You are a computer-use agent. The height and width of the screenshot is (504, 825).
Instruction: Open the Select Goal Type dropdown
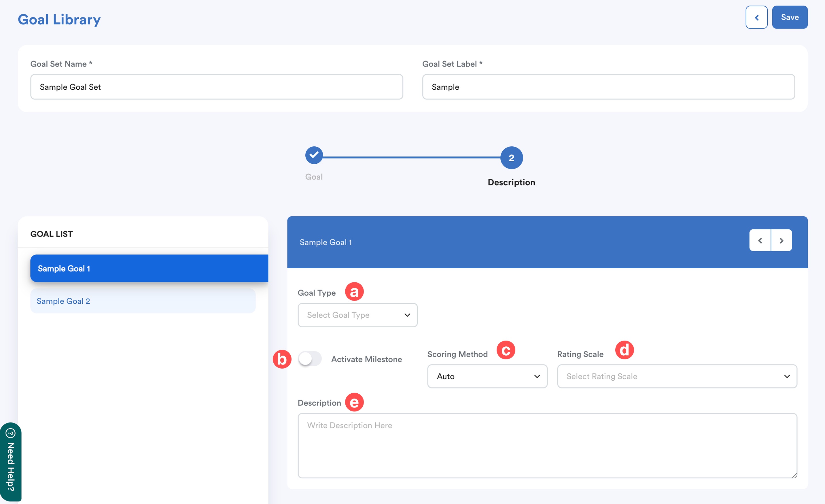pyautogui.click(x=357, y=315)
